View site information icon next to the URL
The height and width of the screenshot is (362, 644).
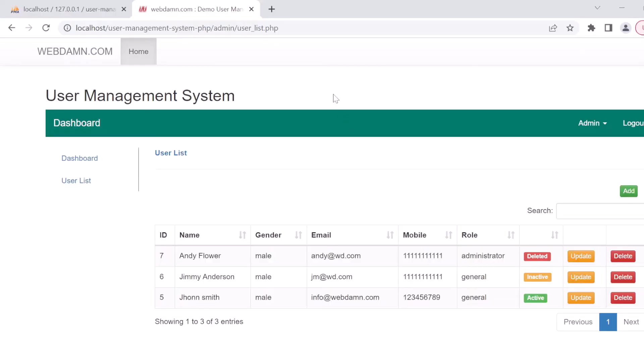67,28
